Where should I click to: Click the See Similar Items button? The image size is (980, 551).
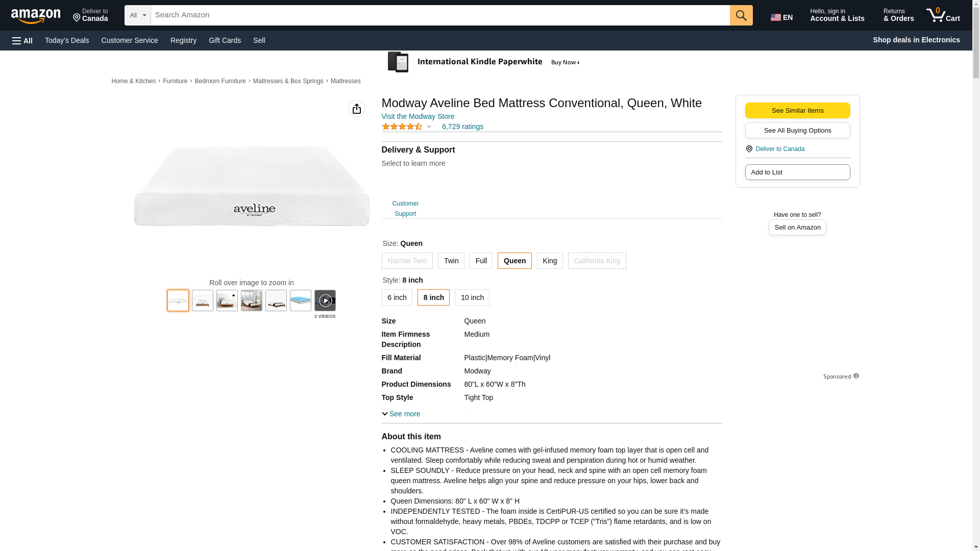click(x=797, y=111)
